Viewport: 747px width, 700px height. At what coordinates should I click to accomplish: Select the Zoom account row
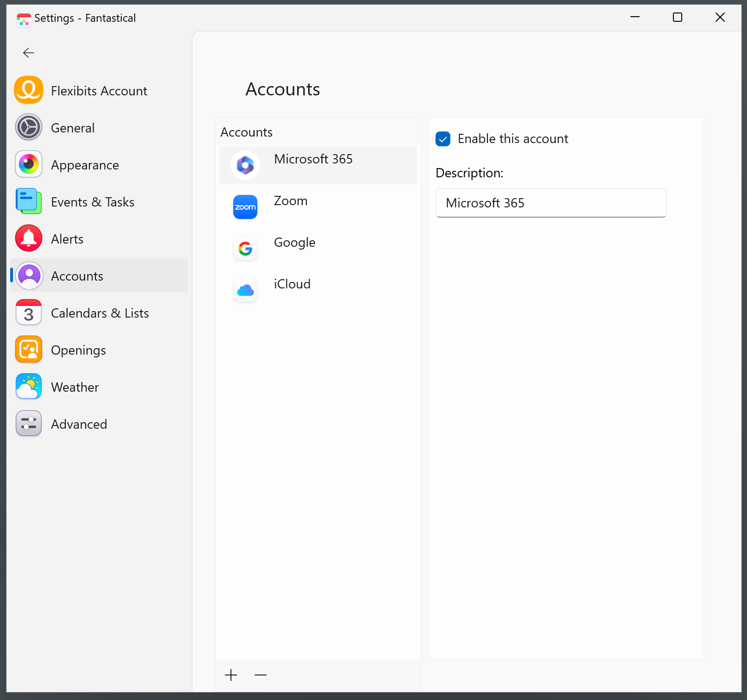[x=318, y=207]
